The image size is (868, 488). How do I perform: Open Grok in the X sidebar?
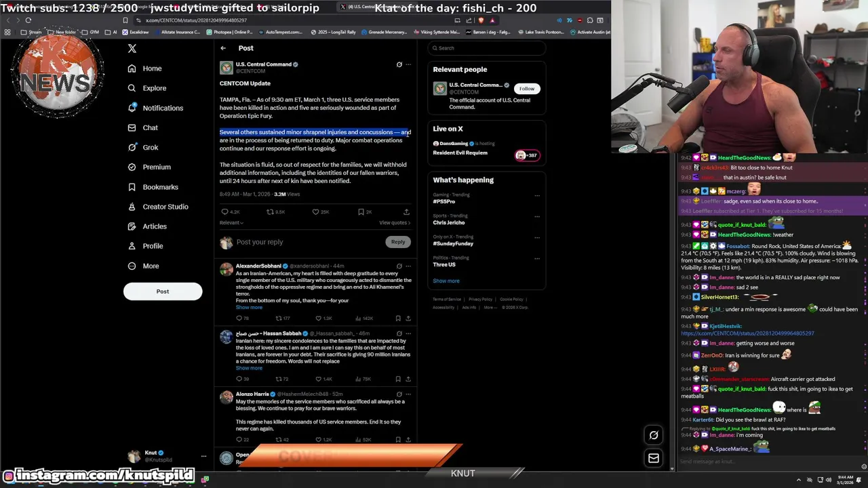click(142, 147)
